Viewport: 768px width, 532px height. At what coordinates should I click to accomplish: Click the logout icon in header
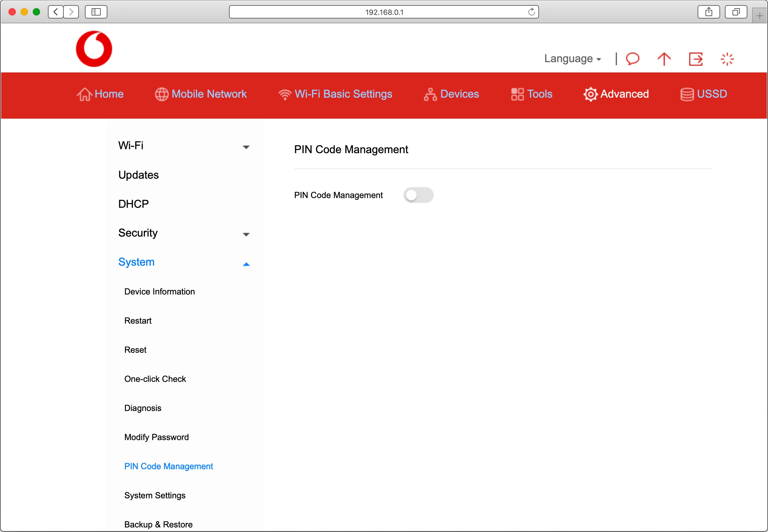696,59
